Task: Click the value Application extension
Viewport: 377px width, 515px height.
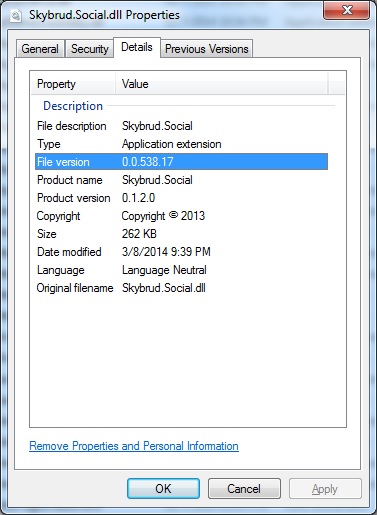Action: click(x=172, y=144)
